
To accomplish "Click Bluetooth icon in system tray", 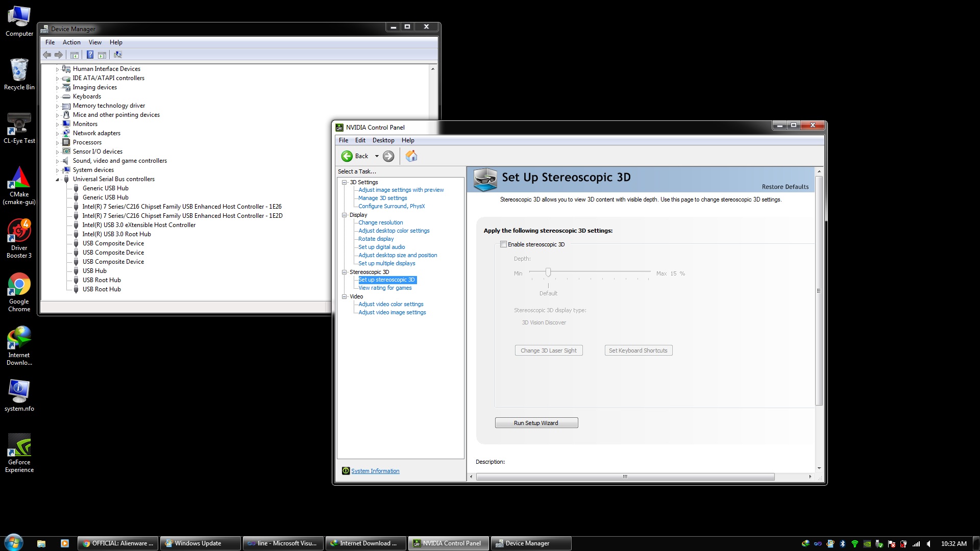I will pos(843,544).
